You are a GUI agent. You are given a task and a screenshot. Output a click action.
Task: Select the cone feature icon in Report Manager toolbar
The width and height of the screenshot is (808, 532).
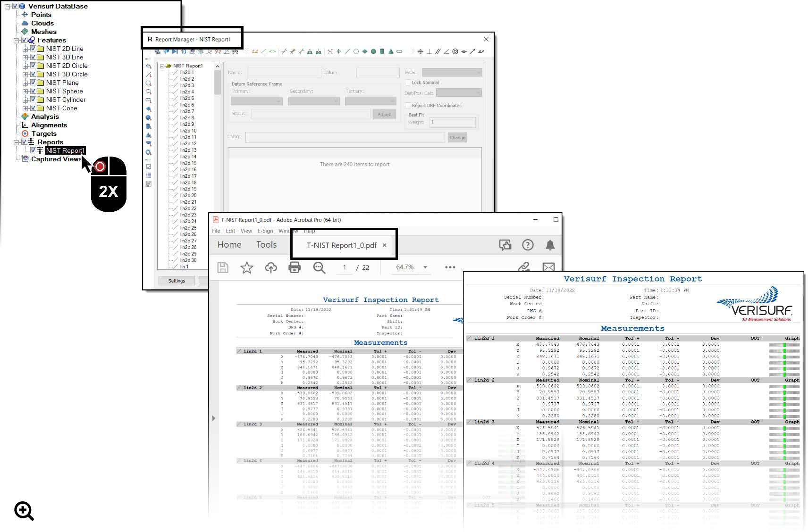(x=391, y=51)
